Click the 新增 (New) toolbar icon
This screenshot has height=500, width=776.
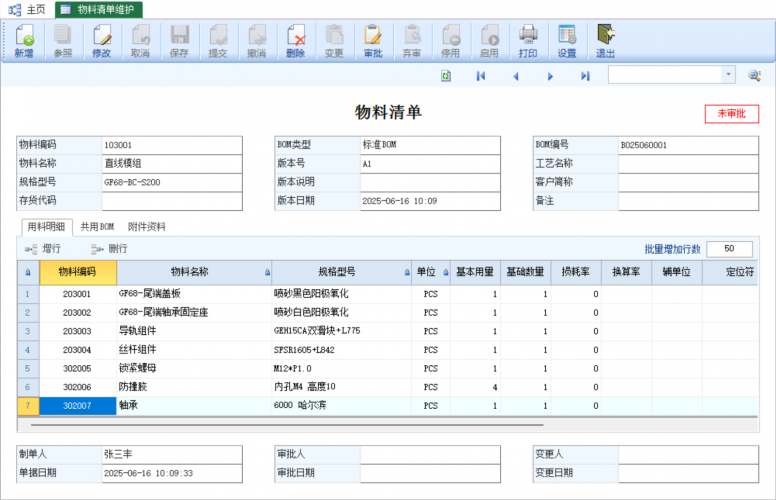click(x=23, y=40)
